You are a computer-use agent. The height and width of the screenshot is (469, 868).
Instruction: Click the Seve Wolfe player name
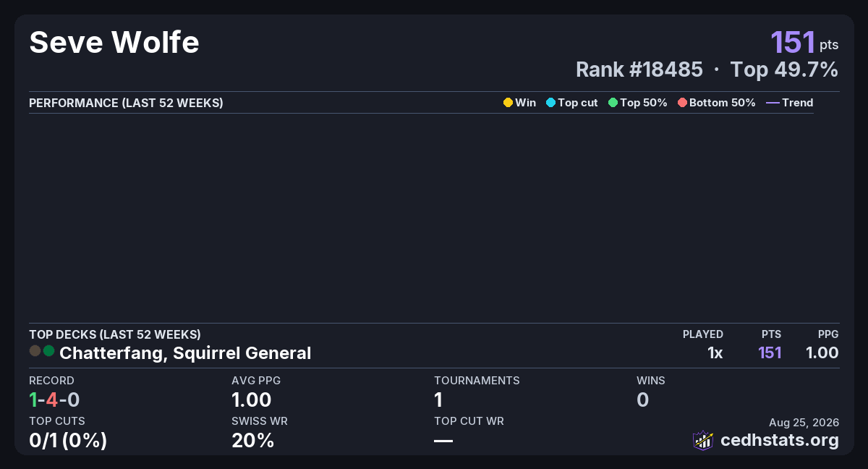point(114,43)
